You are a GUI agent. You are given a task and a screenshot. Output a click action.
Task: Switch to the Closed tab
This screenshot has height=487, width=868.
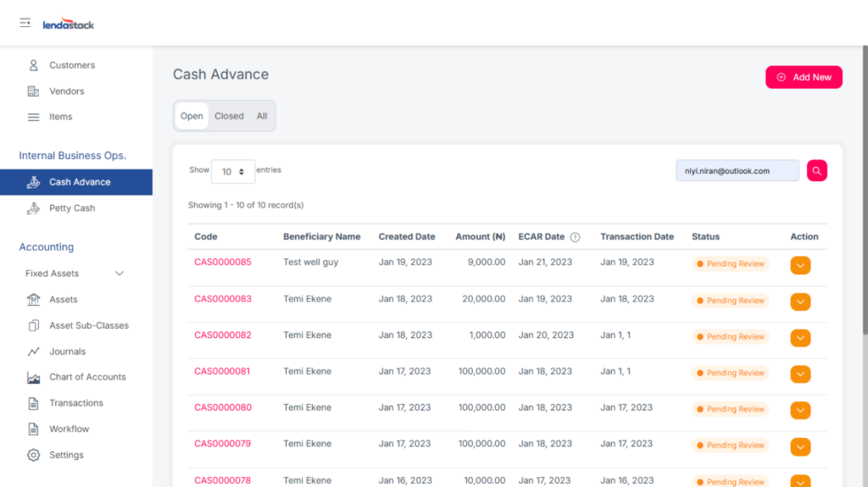coord(229,116)
